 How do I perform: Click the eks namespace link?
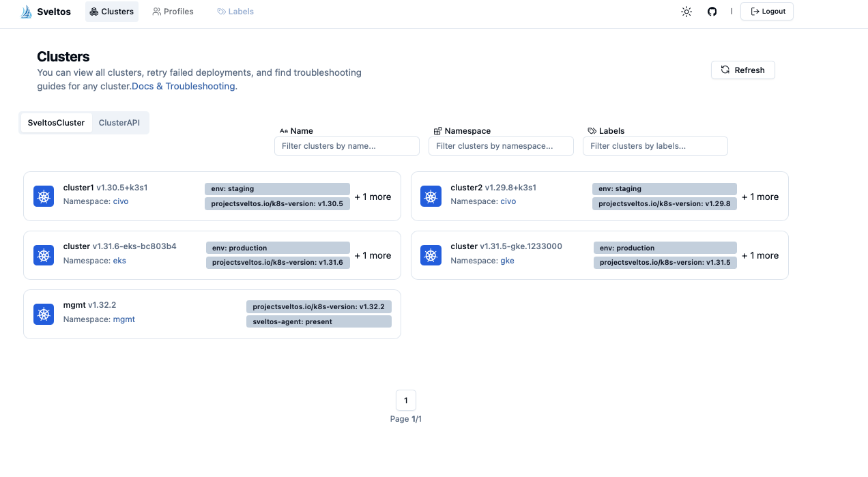119,261
